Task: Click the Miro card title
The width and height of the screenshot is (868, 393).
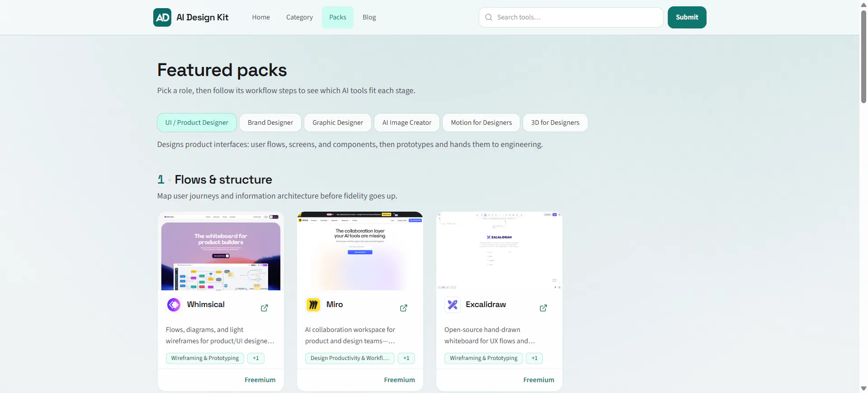Action: [x=335, y=304]
